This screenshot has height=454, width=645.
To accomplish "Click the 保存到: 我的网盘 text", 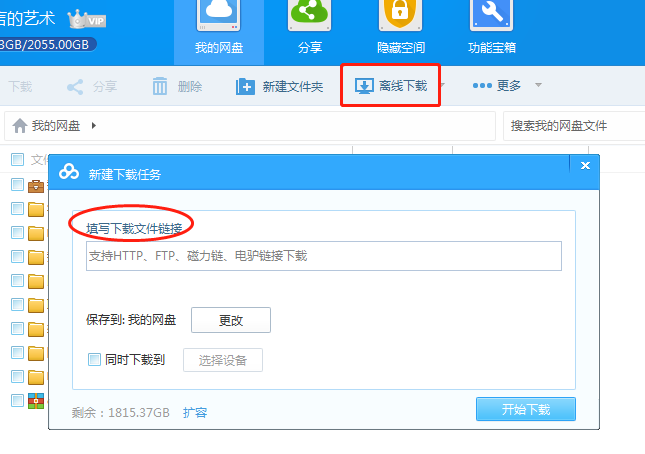I will click(x=131, y=320).
